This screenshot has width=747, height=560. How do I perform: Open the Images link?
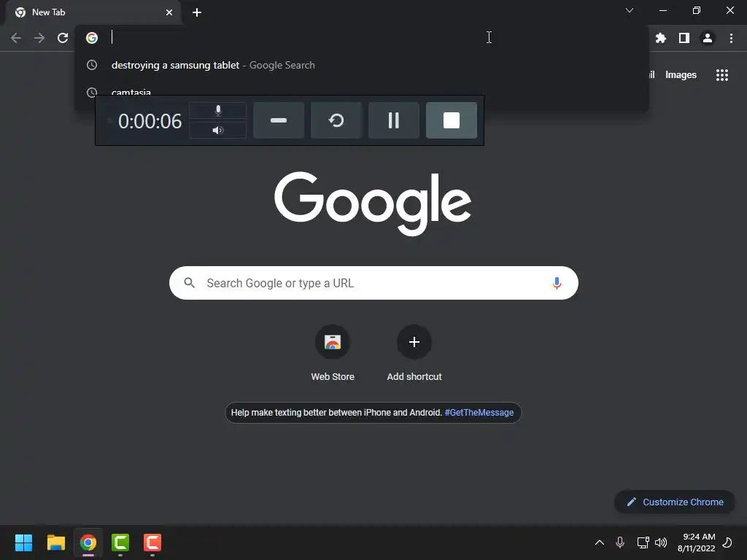(681, 75)
